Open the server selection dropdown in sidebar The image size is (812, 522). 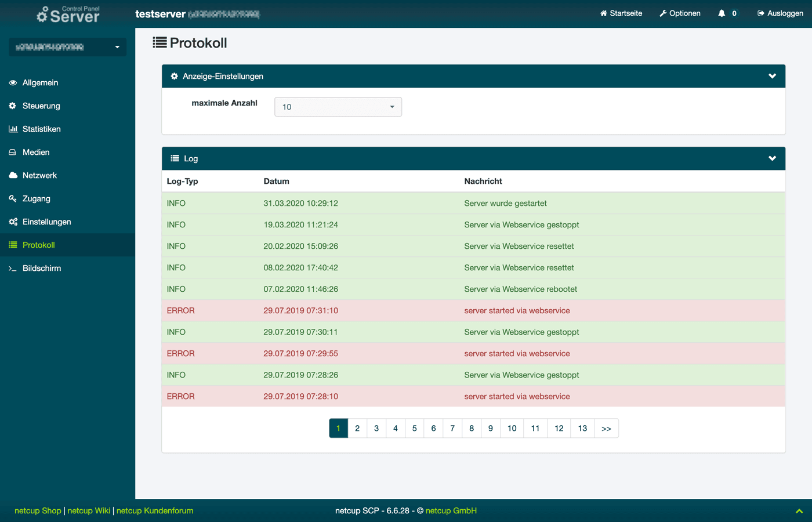coord(67,47)
